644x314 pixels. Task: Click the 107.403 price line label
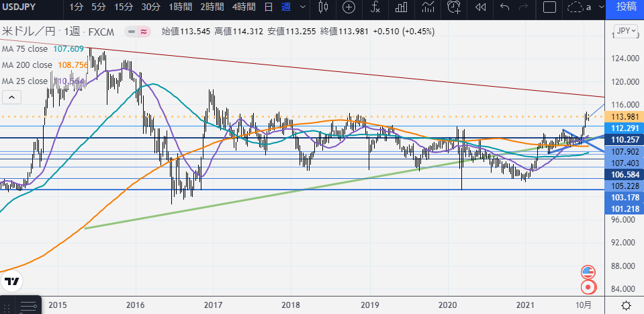[x=625, y=163]
